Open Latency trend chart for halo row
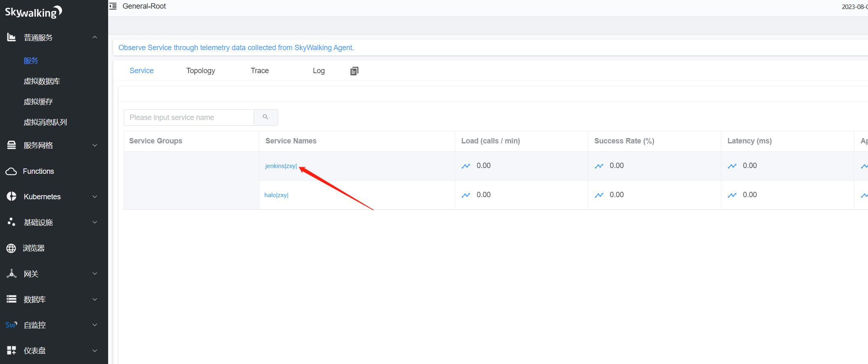The image size is (868, 364). pyautogui.click(x=732, y=195)
